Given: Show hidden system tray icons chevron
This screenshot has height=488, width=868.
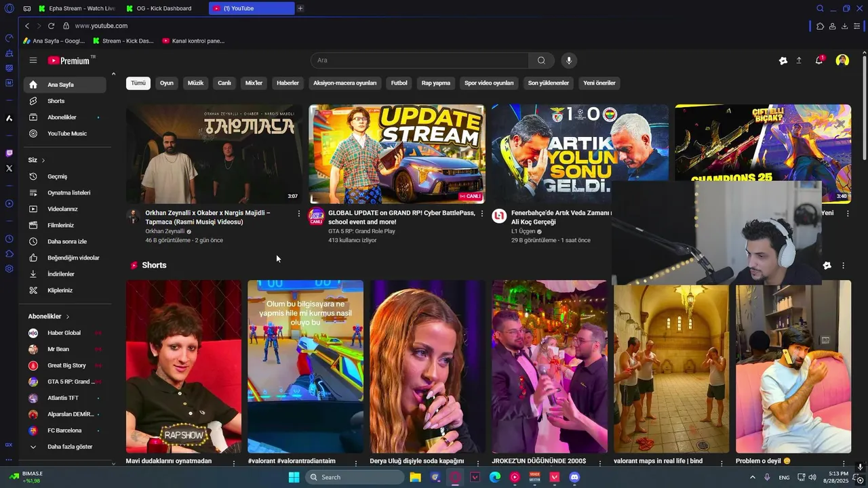Looking at the screenshot, I should (752, 477).
